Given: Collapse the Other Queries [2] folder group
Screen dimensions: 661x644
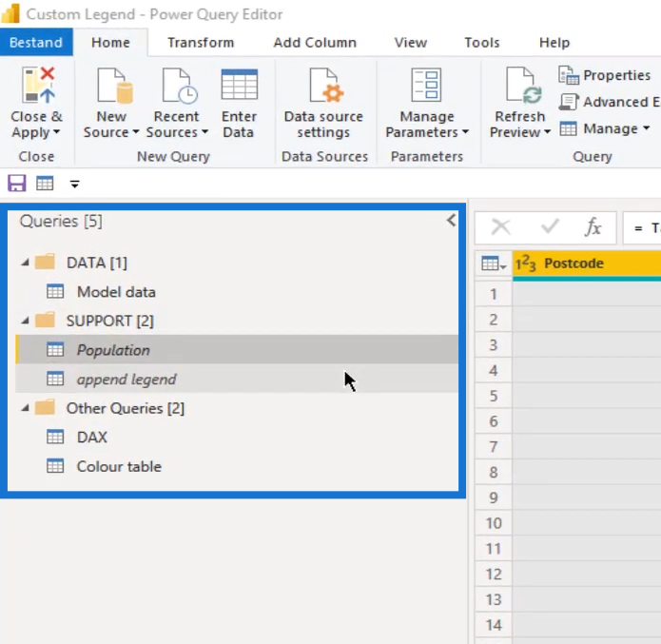Looking at the screenshot, I should tap(26, 408).
